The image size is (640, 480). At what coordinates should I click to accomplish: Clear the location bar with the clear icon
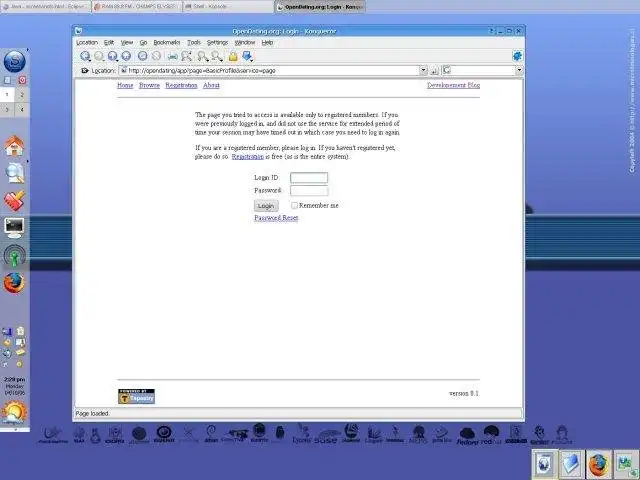point(85,71)
